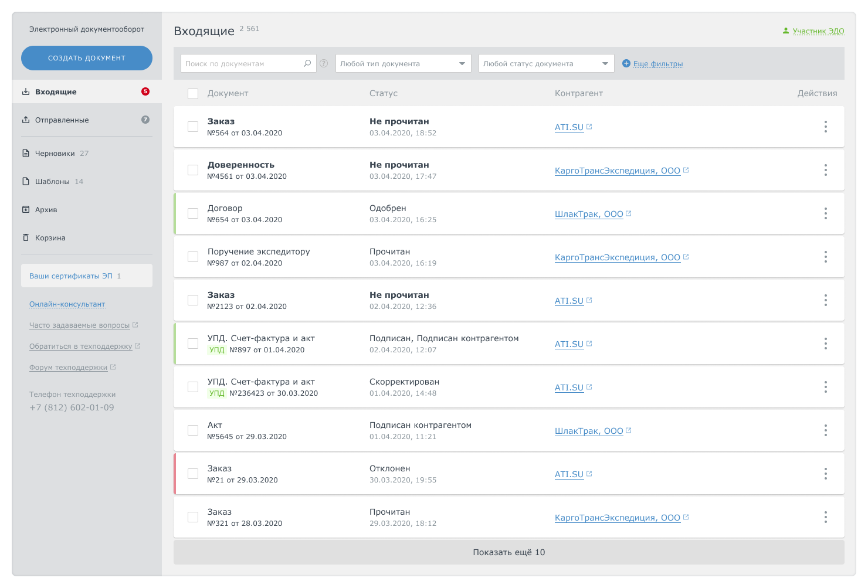Screen dimensions: 868x588
Task: Go to Отправленные in the sidebar
Action: pos(62,120)
